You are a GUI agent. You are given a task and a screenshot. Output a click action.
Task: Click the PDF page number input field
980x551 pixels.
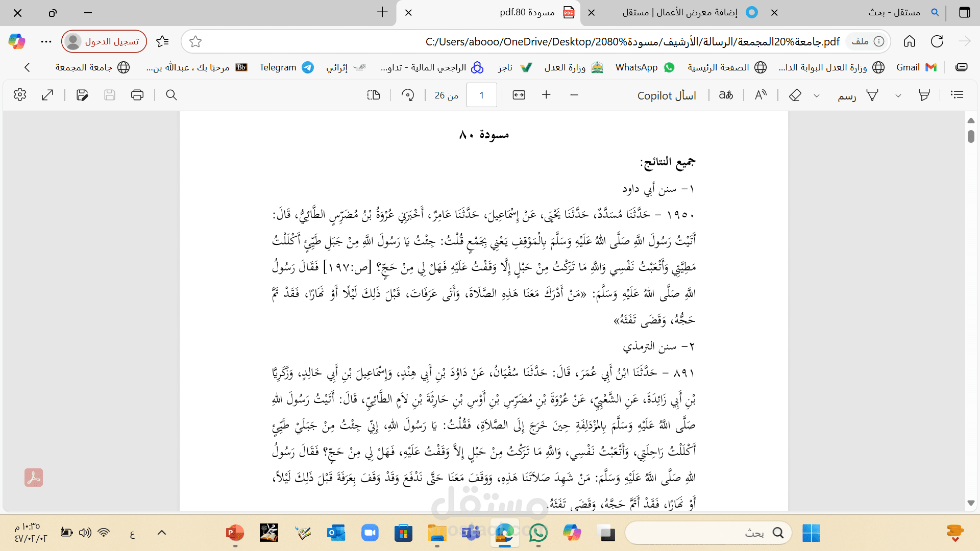(x=481, y=95)
